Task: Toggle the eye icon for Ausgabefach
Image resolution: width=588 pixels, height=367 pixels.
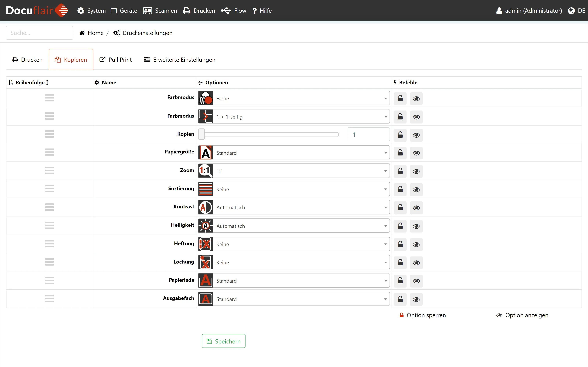Action: (x=416, y=299)
